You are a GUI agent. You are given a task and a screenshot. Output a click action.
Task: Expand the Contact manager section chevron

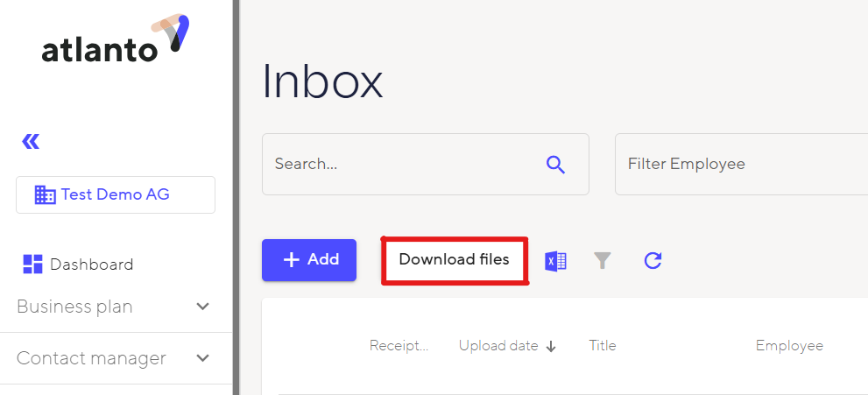pyautogui.click(x=202, y=358)
